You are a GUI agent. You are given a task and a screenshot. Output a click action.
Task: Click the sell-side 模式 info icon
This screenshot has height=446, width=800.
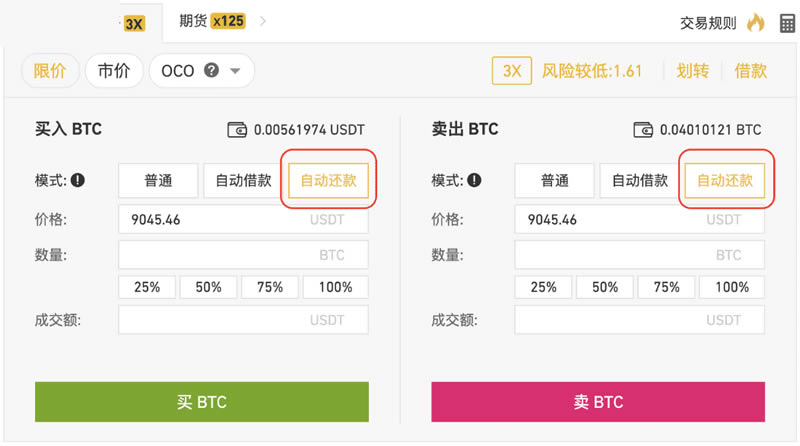[x=475, y=181]
